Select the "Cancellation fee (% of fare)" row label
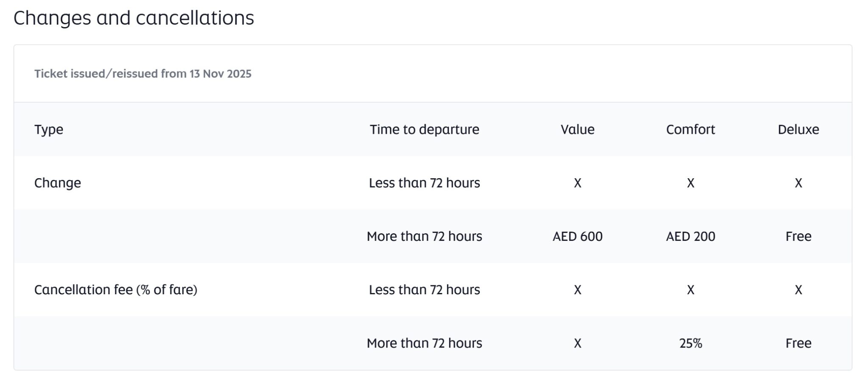 pos(116,290)
